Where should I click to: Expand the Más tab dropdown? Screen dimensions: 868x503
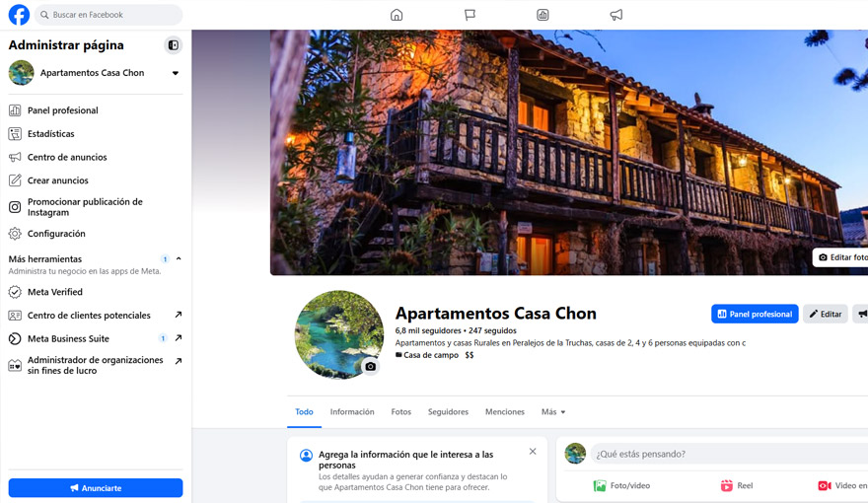point(552,412)
